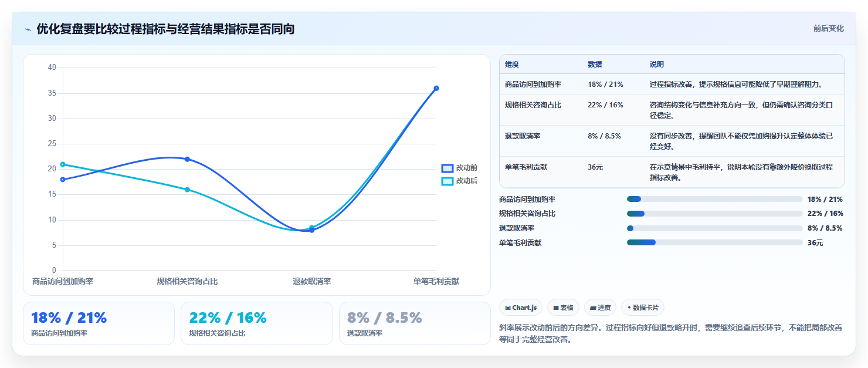The height and width of the screenshot is (368, 868).
Task: Click the 改动前 point at 商品访问到加购率
Action: pyautogui.click(x=63, y=180)
